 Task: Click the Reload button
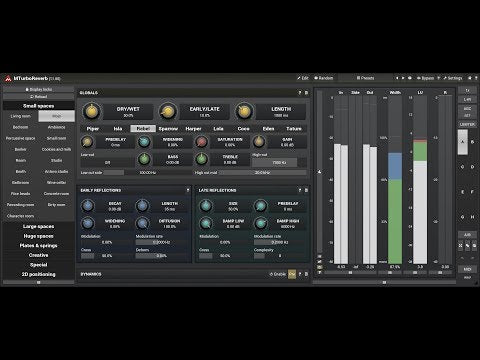click(39, 97)
